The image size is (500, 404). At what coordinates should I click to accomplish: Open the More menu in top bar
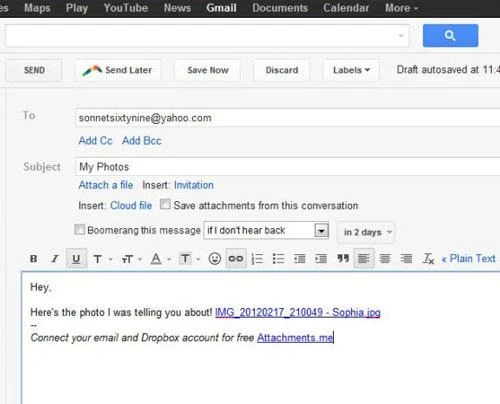tap(401, 8)
